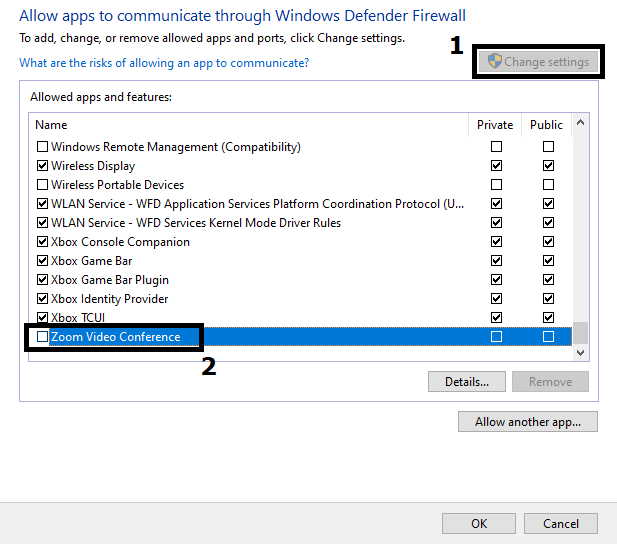Enable the Wireless Portable Devices checkbox

pos(42,185)
